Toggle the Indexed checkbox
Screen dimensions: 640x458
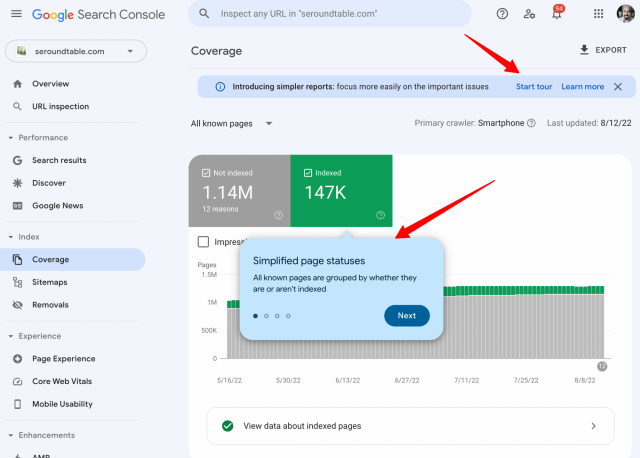coord(307,173)
